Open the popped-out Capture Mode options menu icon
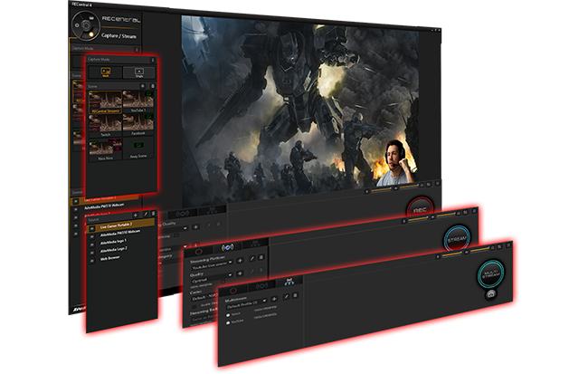The height and width of the screenshot is (374, 588). [153, 60]
